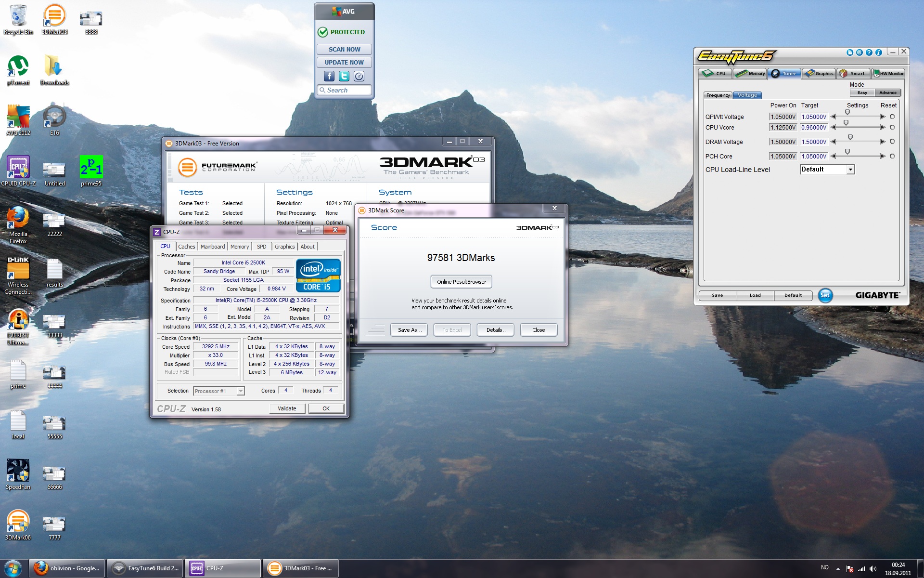Screen dimensions: 924x578
Task: Click the blue document icon in EasyTune6 title bar
Action: pos(850,53)
